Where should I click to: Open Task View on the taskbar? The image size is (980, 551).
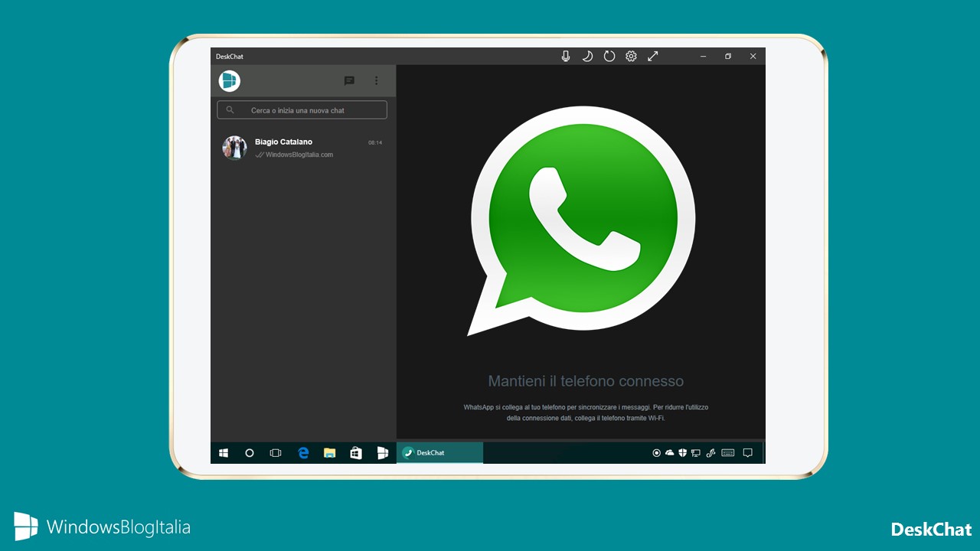point(276,453)
